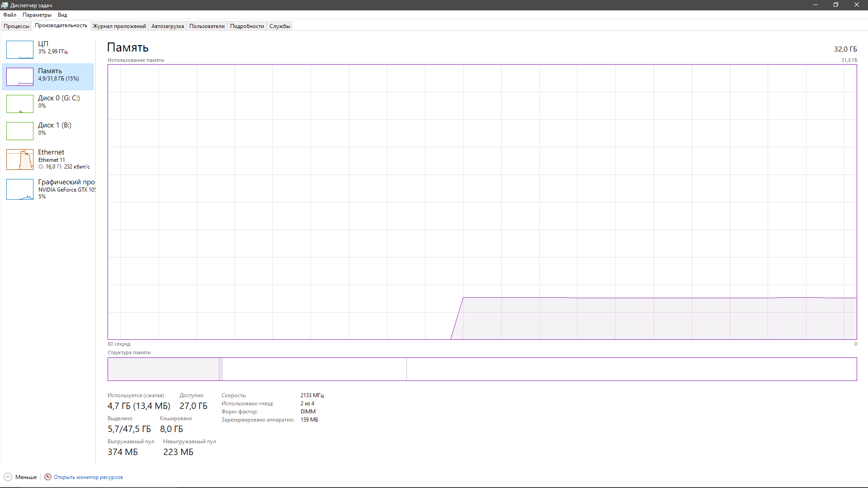Select the CPU (ЦП) mini graph thumbnail
Viewport: 868px width, 488px height.
click(x=20, y=50)
